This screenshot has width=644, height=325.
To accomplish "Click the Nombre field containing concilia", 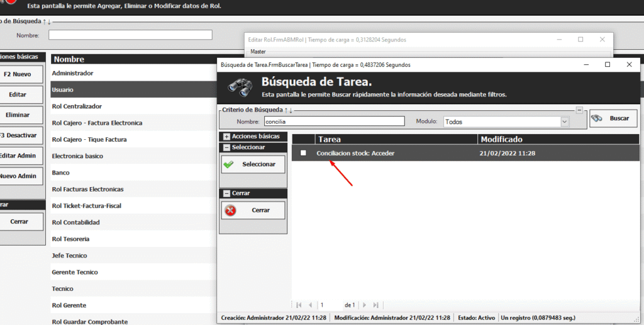I will click(333, 122).
